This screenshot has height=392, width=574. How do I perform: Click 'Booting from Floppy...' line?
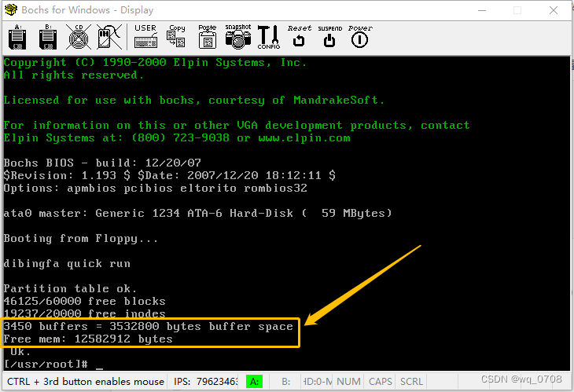point(80,239)
